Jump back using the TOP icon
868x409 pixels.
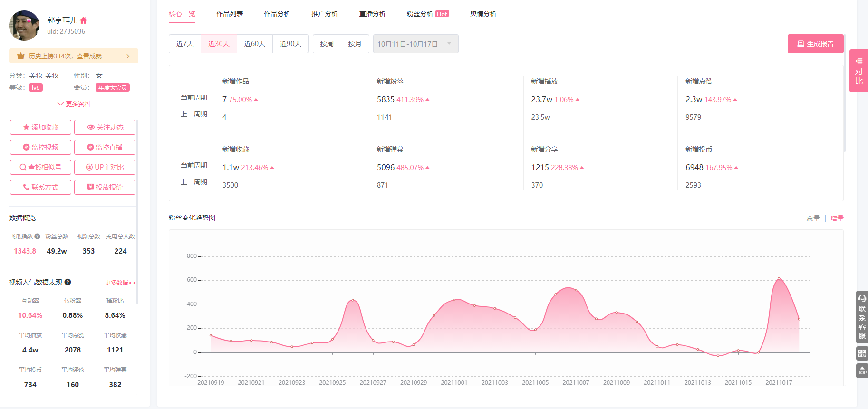(x=862, y=371)
